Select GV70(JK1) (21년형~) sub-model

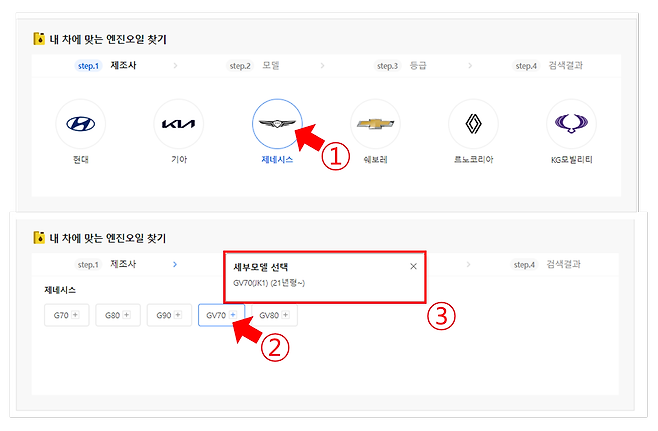click(x=269, y=283)
